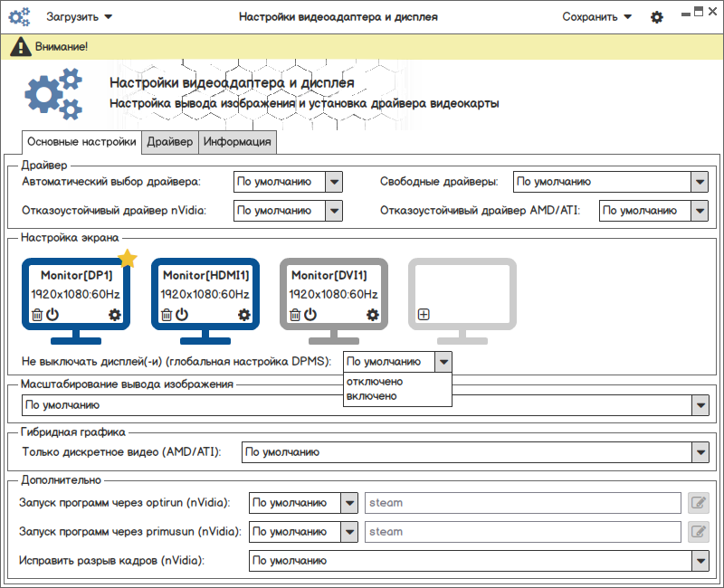Select отключено in DPMS dropdown list

pos(397,382)
